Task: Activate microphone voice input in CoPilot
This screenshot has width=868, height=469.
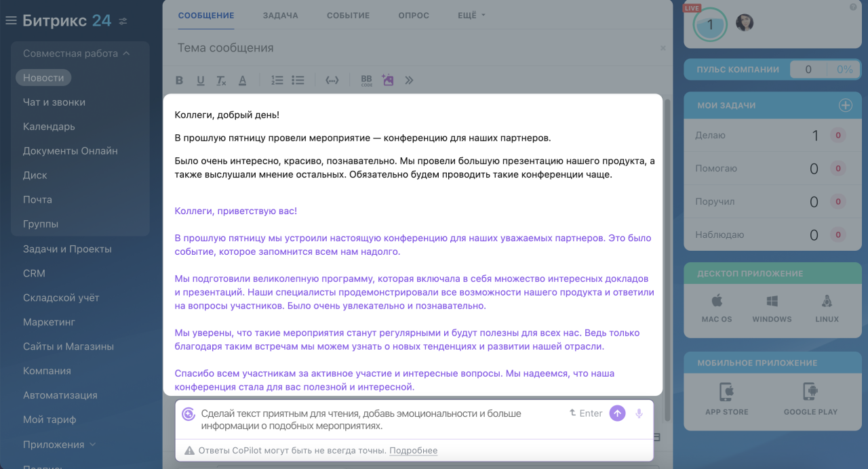Action: click(639, 413)
